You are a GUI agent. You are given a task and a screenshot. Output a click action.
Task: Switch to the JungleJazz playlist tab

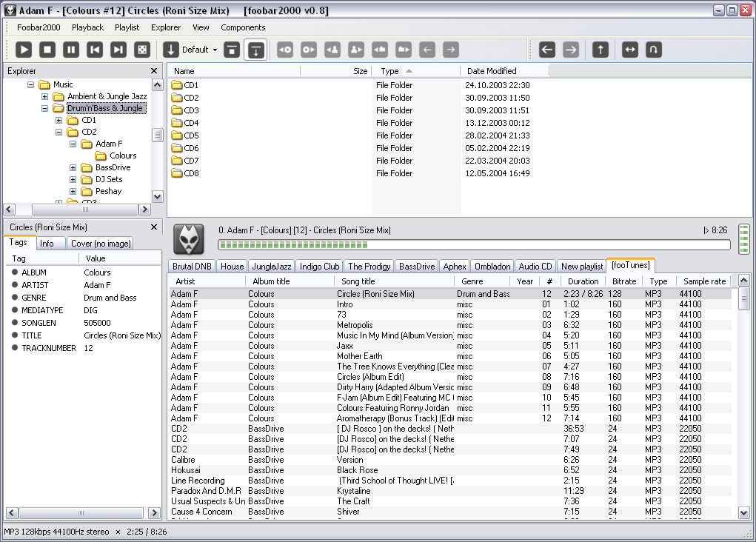point(272,266)
